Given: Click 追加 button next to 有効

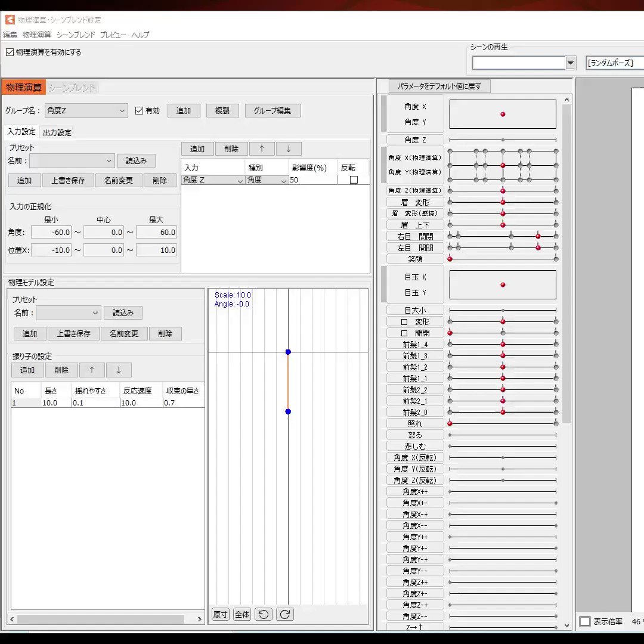Looking at the screenshot, I should click(x=184, y=110).
